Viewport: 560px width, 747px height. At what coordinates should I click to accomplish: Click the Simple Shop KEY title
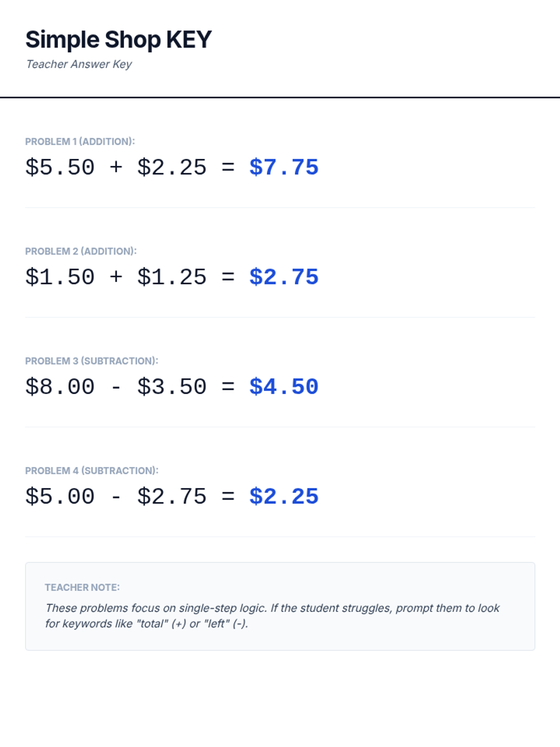click(119, 40)
